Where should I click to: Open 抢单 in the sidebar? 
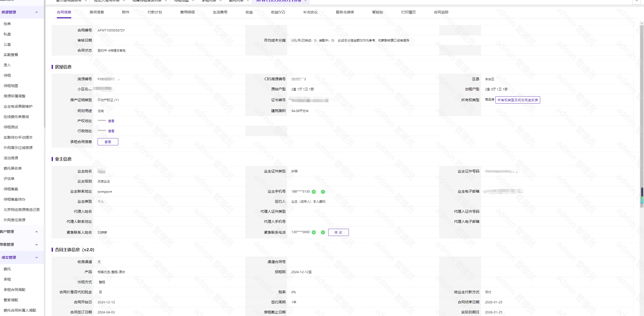7,24
